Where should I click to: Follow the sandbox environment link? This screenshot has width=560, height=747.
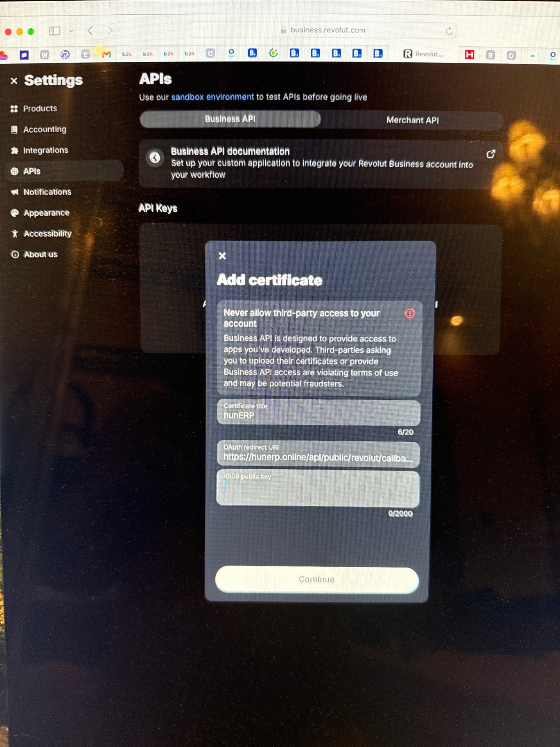[212, 97]
